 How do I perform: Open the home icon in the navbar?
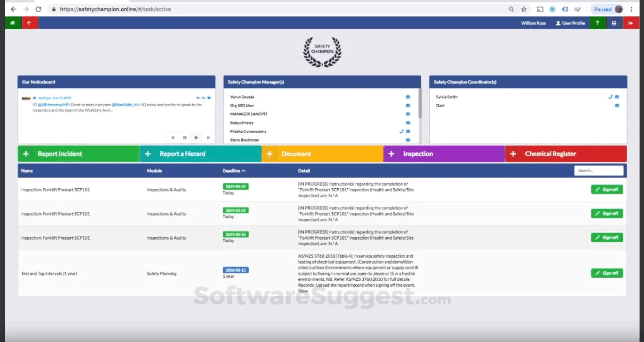tap(12, 22)
